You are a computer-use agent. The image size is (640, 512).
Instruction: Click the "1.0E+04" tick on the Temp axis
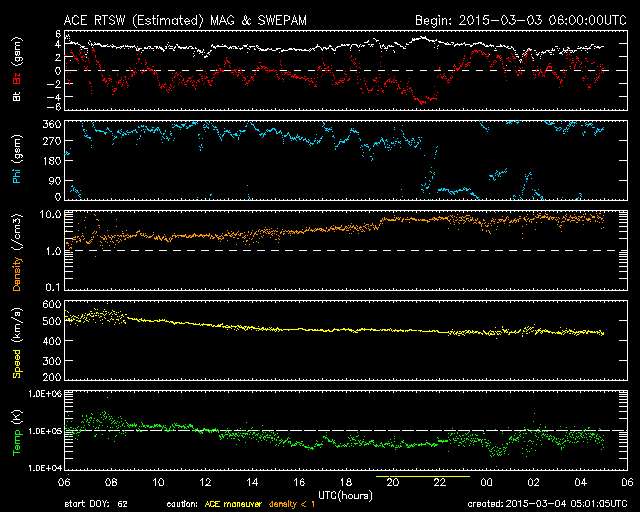(45, 468)
